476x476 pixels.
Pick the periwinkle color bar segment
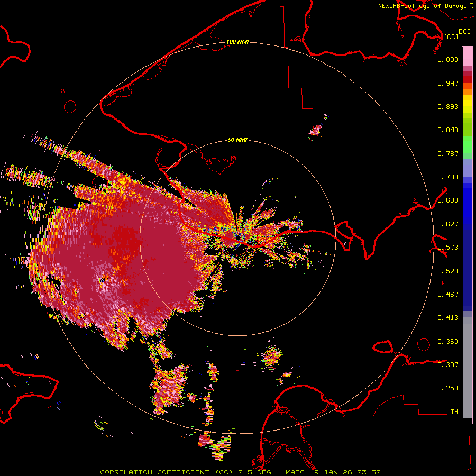[467, 168]
